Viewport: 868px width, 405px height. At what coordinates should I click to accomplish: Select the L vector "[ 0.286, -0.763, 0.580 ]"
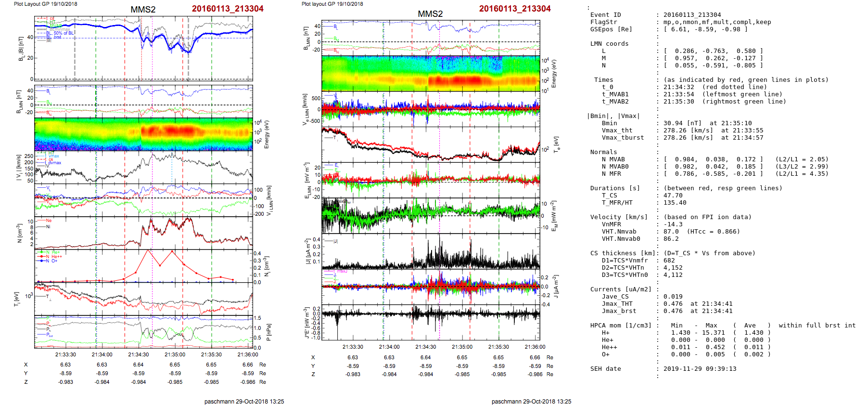pyautogui.click(x=713, y=51)
